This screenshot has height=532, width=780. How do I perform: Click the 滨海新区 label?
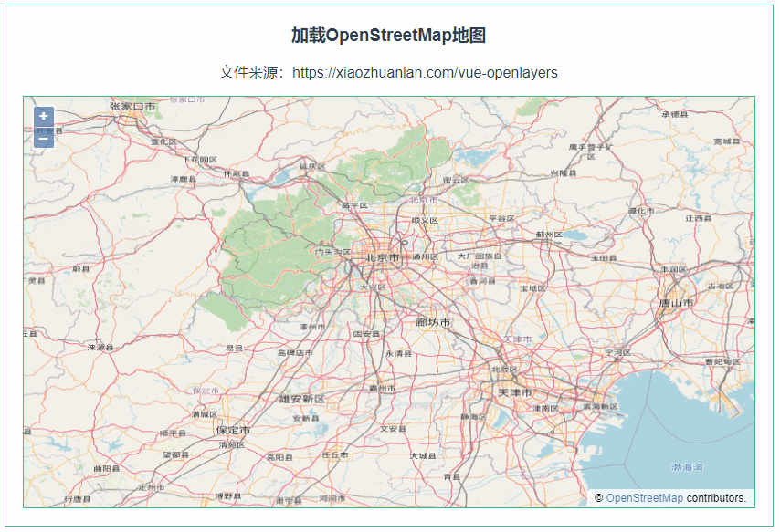coord(600,406)
